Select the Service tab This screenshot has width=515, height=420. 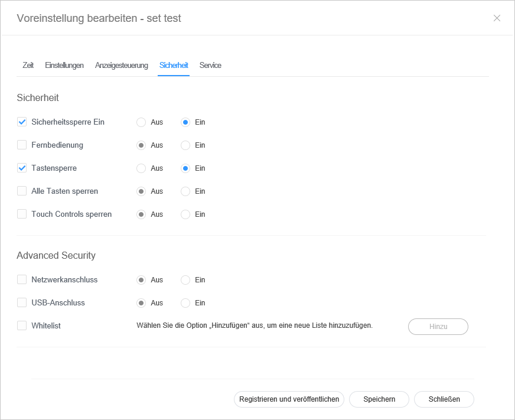click(x=210, y=66)
